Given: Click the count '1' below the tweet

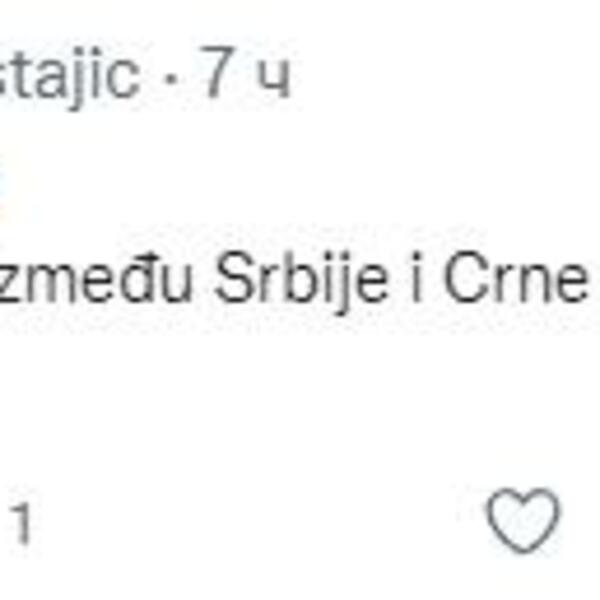Looking at the screenshot, I should (x=20, y=524).
